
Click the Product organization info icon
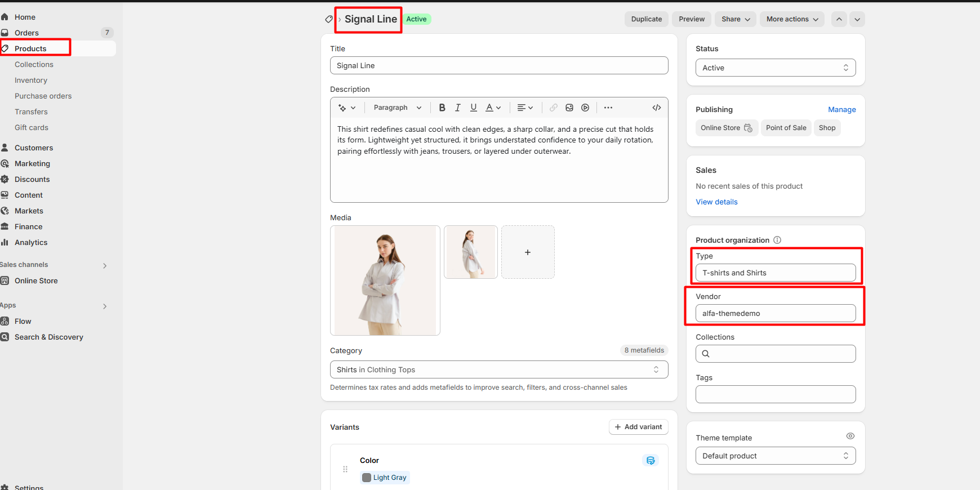pyautogui.click(x=777, y=240)
